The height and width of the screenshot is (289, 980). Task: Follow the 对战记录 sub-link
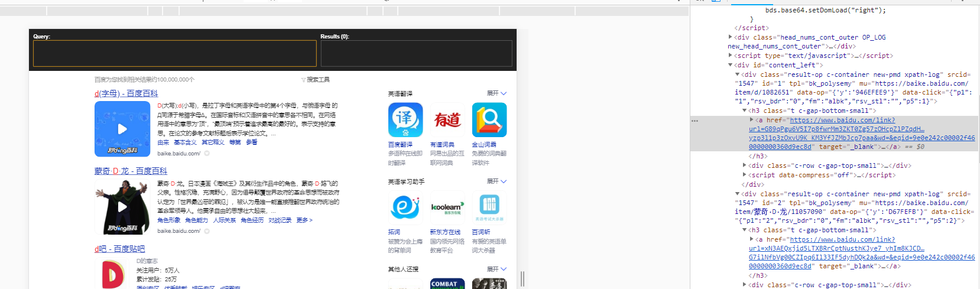coord(280,220)
